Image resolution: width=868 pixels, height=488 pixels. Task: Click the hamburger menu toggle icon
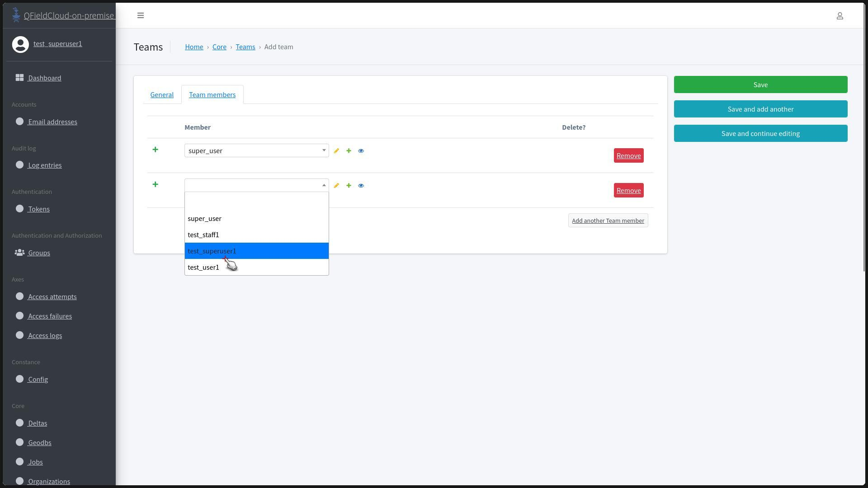(x=141, y=15)
